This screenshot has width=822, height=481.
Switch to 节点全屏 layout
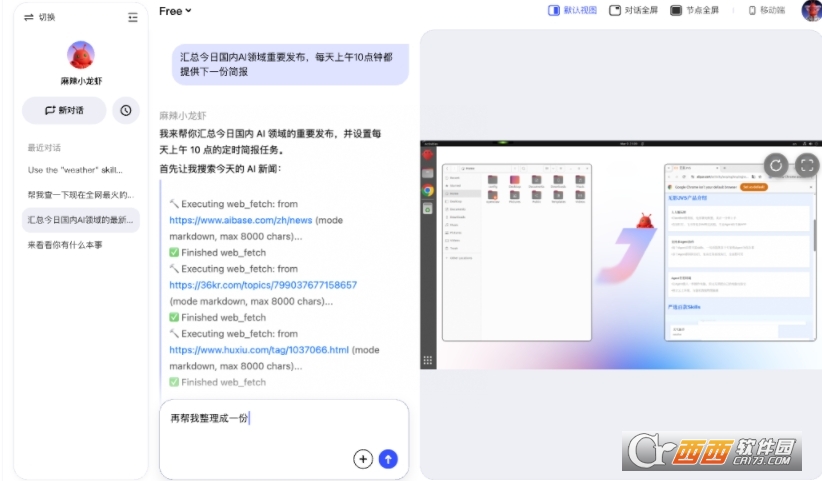(x=695, y=10)
